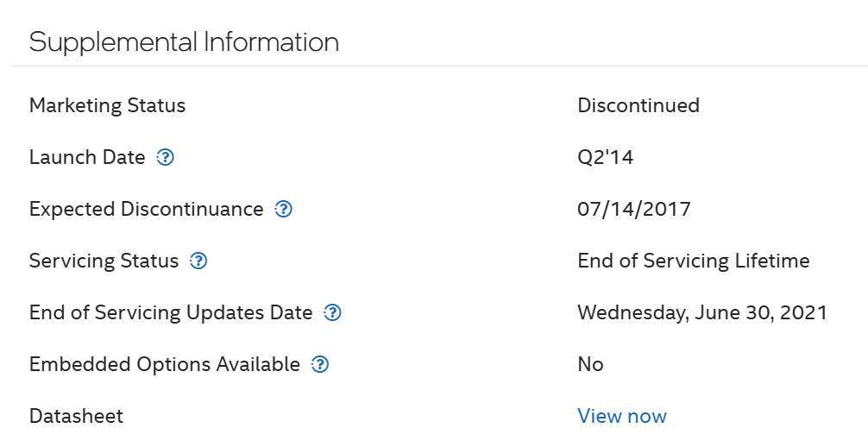This screenshot has height=447, width=868.
Task: Open the Datasheet via View now link
Action: pyautogui.click(x=621, y=417)
